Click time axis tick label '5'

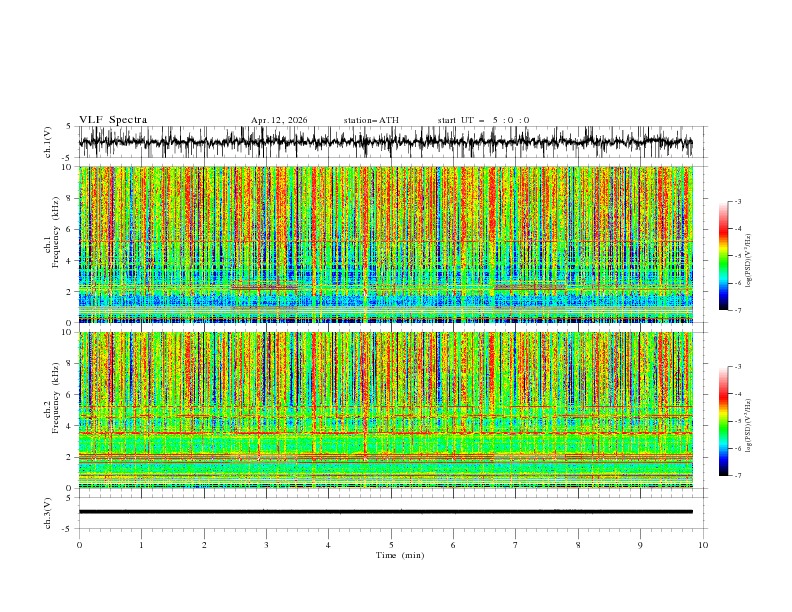[x=391, y=545]
